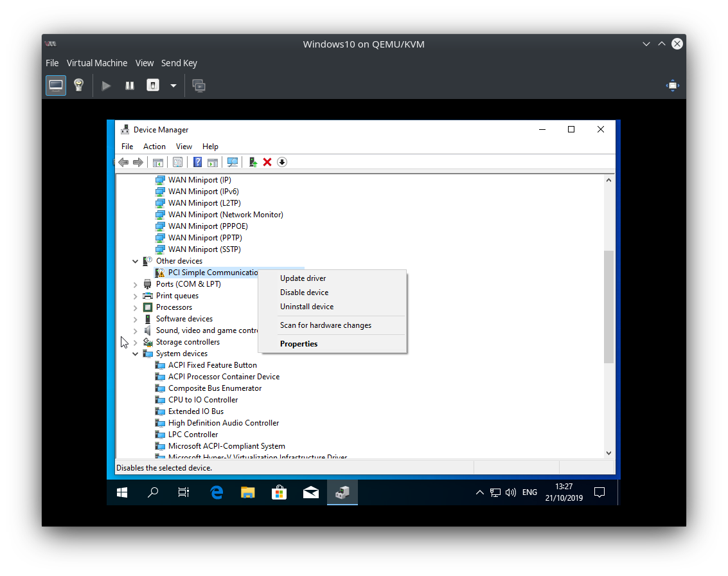Screen dimensions: 728x576
Task: Click the action pane toolbar icon
Action: pos(213,162)
